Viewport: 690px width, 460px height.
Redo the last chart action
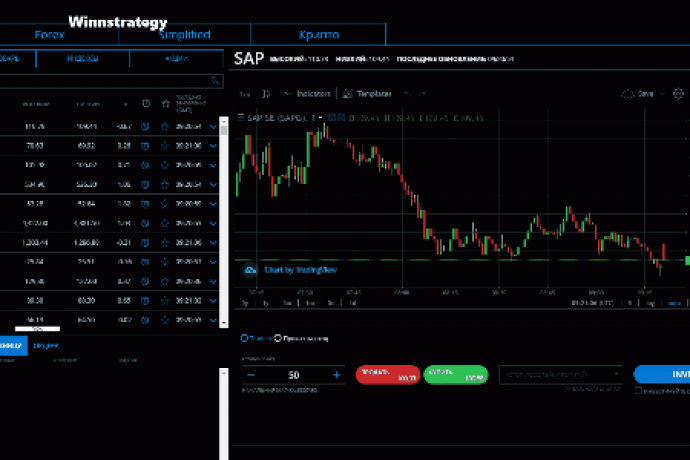[x=422, y=94]
